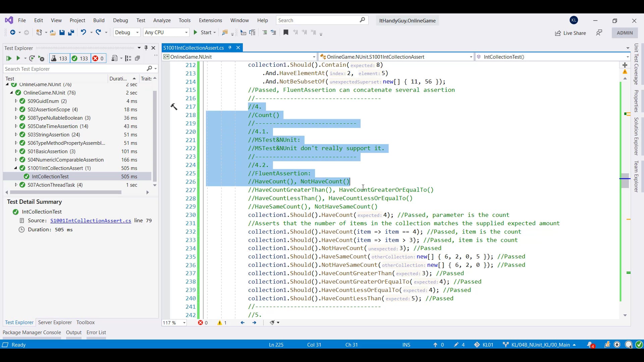The width and height of the screenshot is (644, 362).
Task: Open the solution configuration Debug dropdown
Action: point(127,33)
